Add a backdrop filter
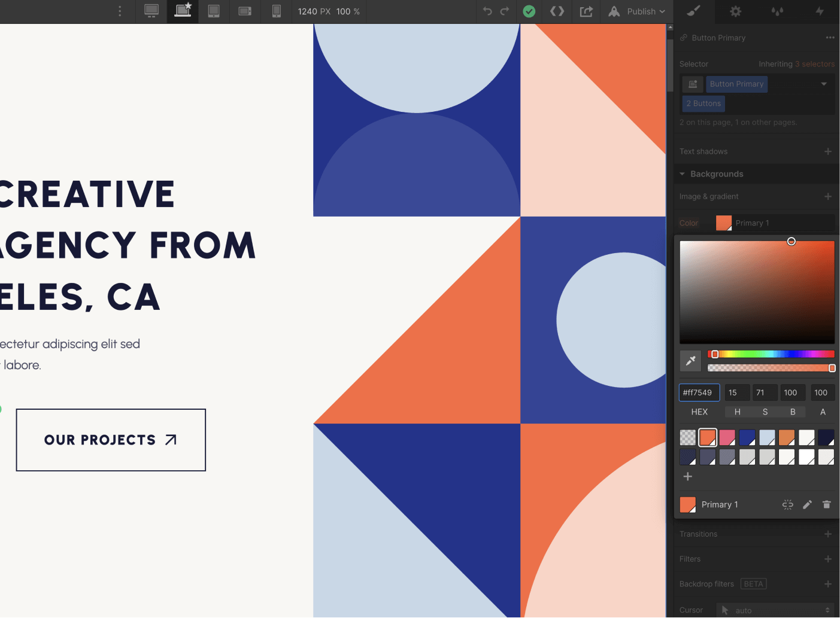 click(x=828, y=584)
